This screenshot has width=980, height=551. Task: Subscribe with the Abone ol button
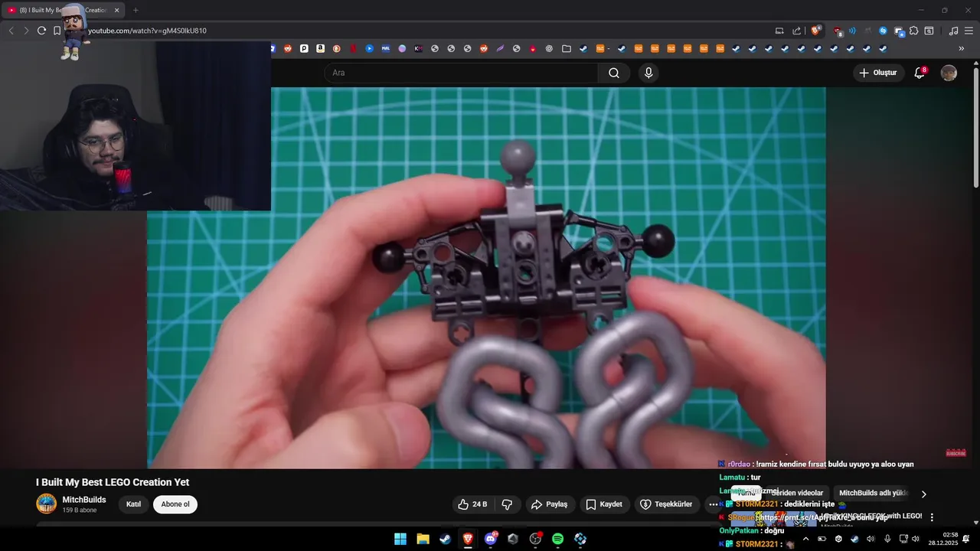tap(175, 504)
